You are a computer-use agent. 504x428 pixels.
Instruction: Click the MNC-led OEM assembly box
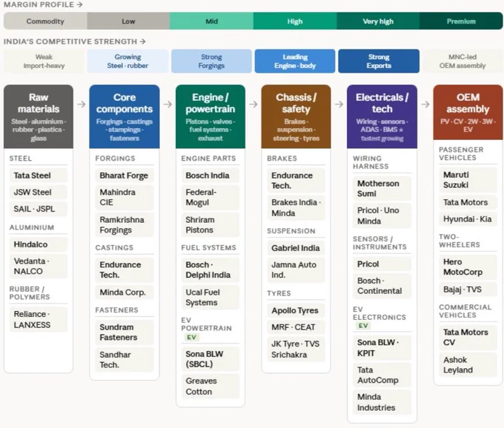462,61
